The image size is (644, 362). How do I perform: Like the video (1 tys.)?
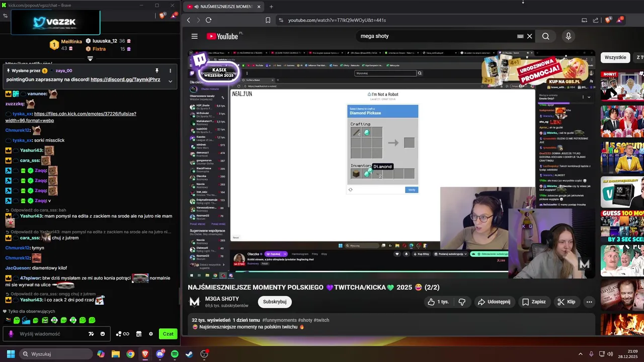click(438, 302)
